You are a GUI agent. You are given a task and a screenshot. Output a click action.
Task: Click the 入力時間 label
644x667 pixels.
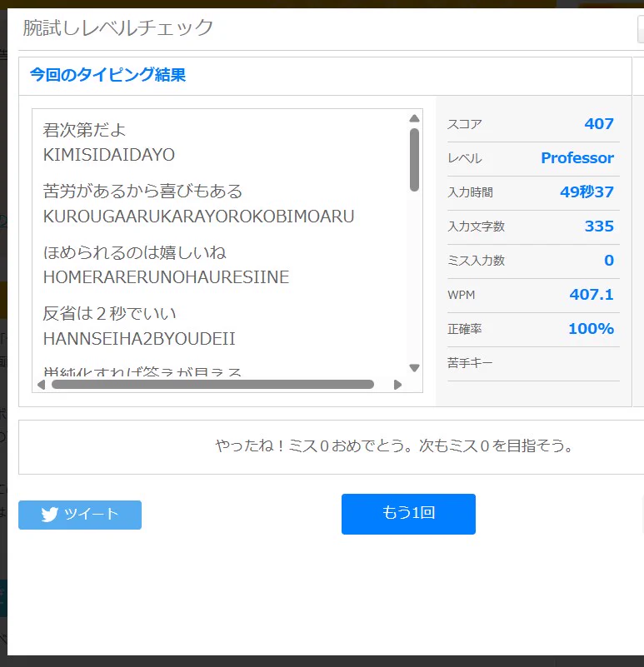click(471, 192)
